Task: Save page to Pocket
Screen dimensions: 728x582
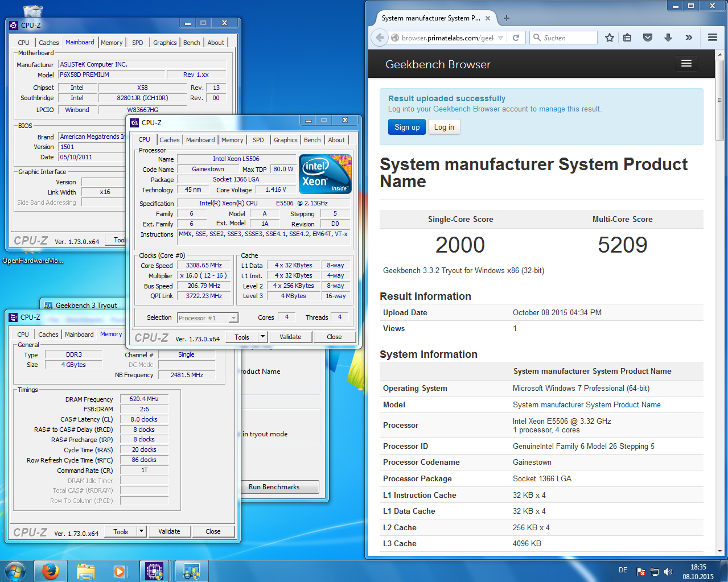Action: tap(648, 38)
